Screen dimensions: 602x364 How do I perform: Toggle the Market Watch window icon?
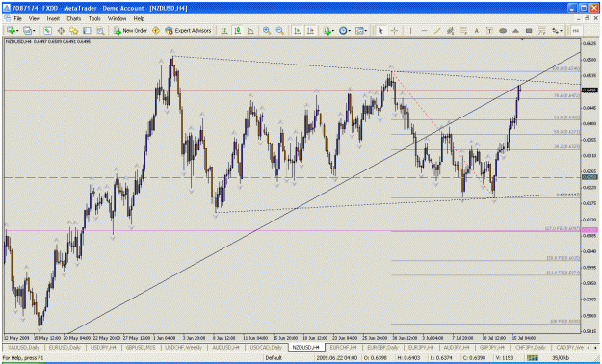click(47, 31)
